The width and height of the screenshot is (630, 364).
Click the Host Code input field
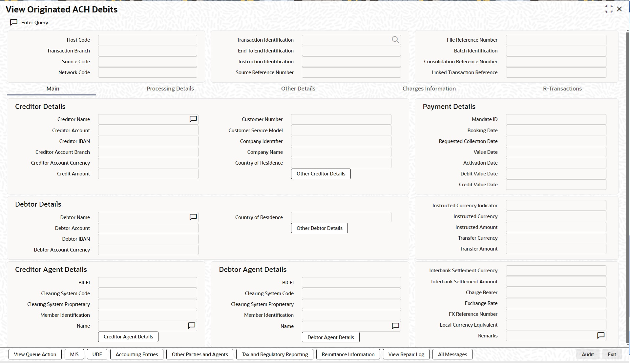pyautogui.click(x=148, y=40)
